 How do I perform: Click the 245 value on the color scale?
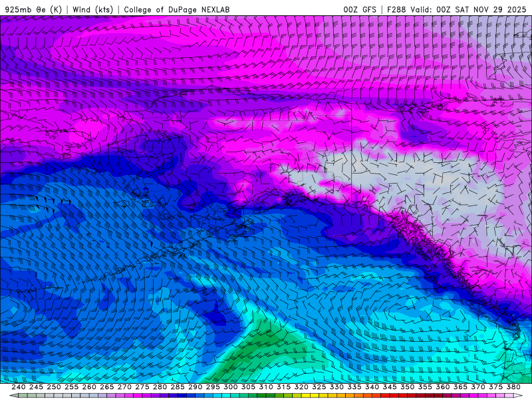click(x=36, y=387)
